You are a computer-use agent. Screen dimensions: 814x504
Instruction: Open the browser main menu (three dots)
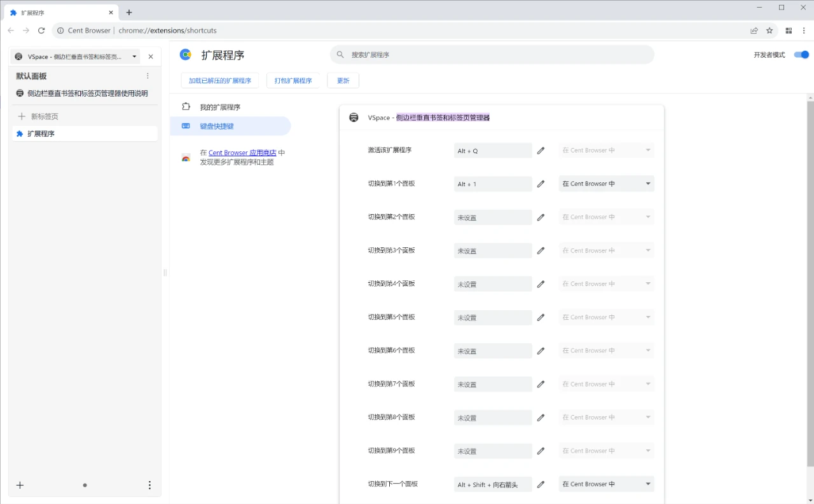(x=804, y=31)
